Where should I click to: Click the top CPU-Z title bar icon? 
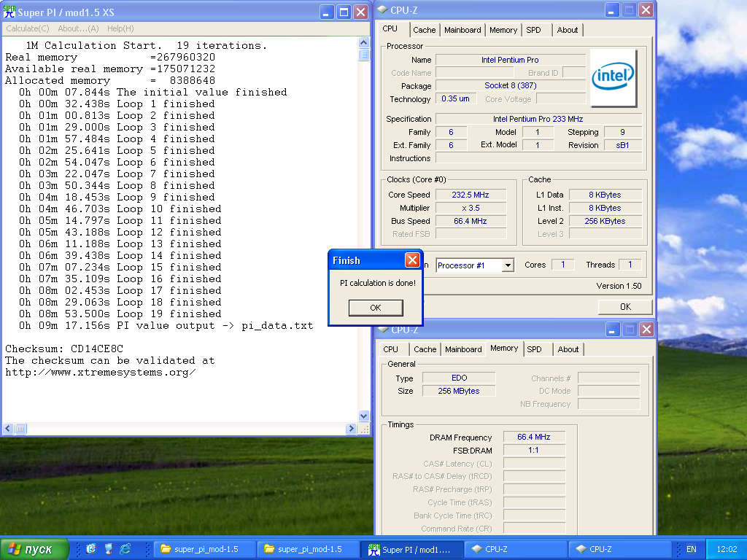coord(382,10)
